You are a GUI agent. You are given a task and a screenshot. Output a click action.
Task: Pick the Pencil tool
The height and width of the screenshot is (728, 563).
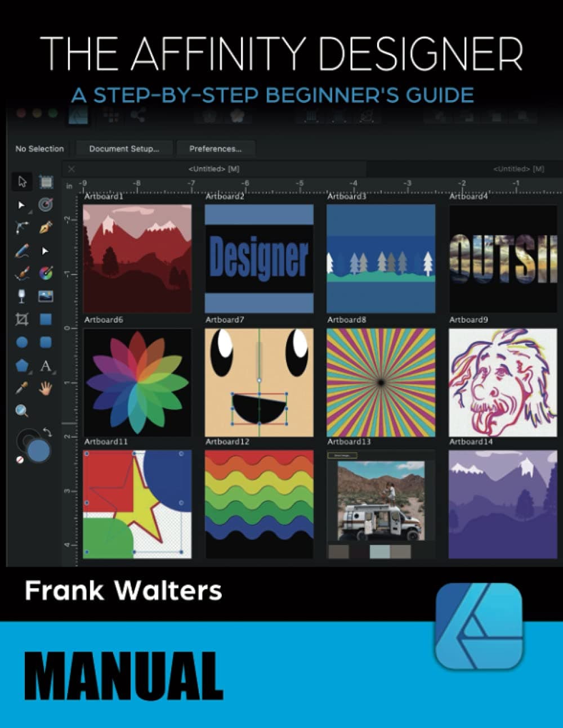(x=21, y=250)
